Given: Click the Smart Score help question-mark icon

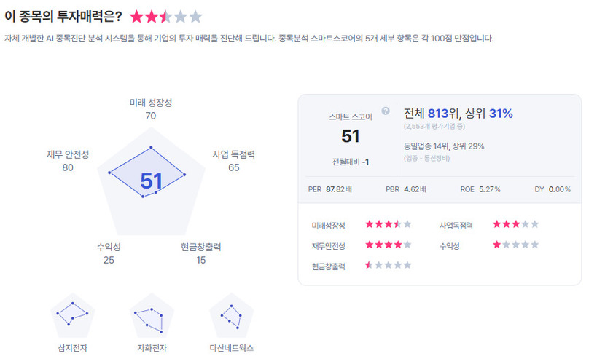Looking at the screenshot, I should (386, 111).
